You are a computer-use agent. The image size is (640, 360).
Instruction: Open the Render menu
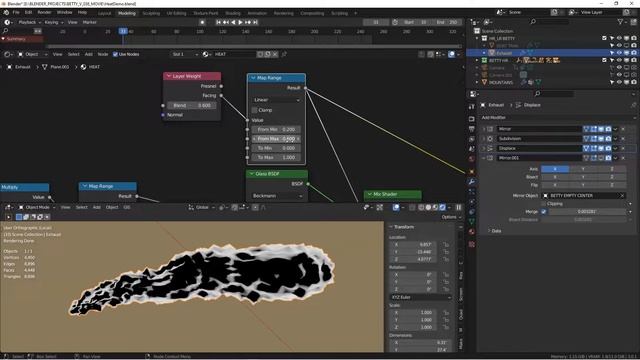tap(44, 13)
